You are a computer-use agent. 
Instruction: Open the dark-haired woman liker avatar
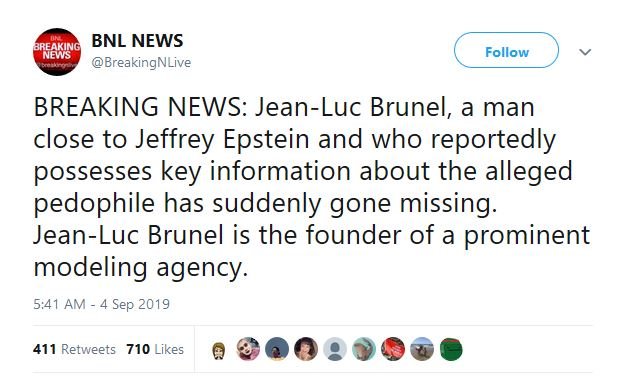coord(306,349)
